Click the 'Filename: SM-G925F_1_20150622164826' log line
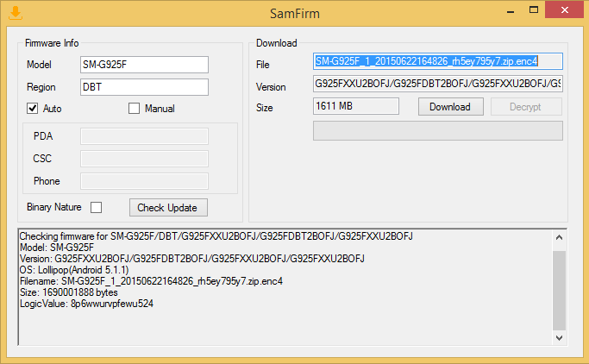589x364 pixels. point(151,281)
